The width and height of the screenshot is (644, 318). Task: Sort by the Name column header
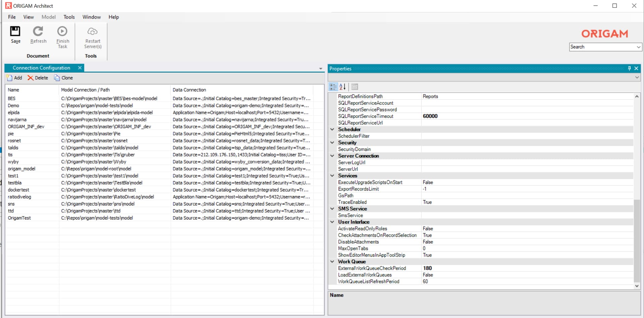tap(32, 90)
